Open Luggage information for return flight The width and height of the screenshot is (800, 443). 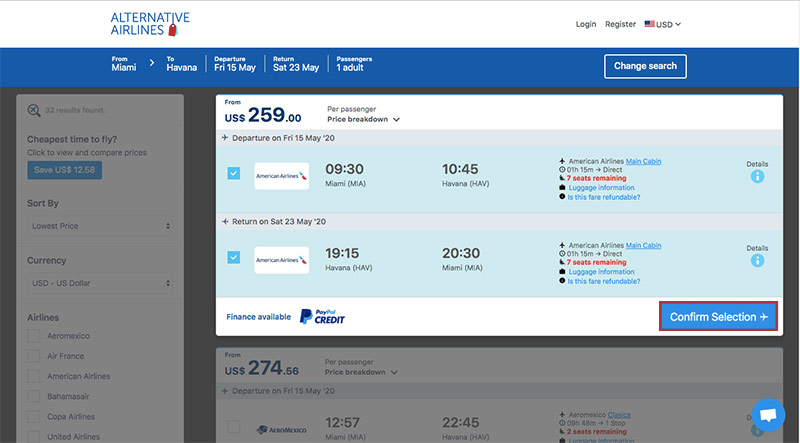tap(602, 272)
